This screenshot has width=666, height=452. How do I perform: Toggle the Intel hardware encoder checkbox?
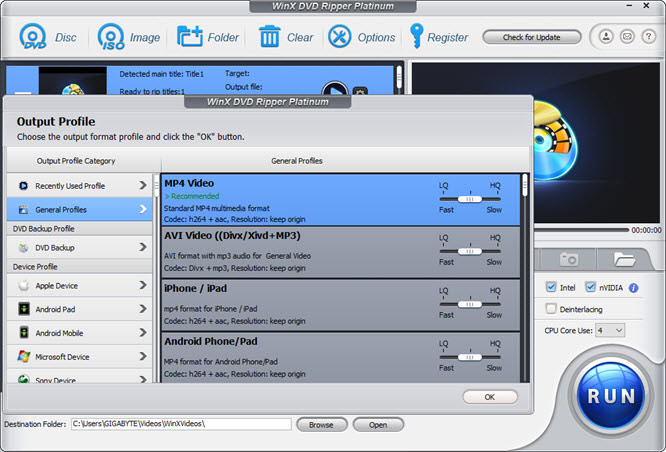pyautogui.click(x=550, y=287)
